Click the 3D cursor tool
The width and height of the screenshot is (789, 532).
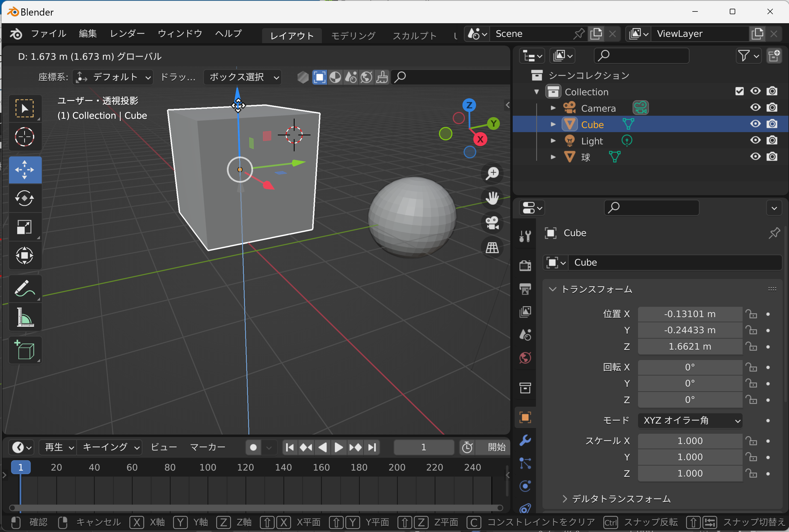coord(25,137)
